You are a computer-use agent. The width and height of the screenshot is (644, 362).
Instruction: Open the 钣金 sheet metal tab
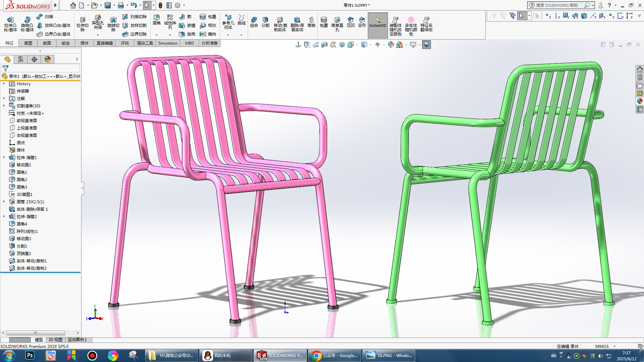(x=66, y=43)
